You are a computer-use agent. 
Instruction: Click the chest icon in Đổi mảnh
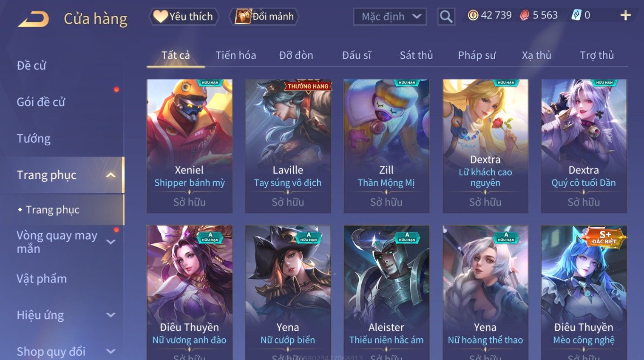[243, 17]
